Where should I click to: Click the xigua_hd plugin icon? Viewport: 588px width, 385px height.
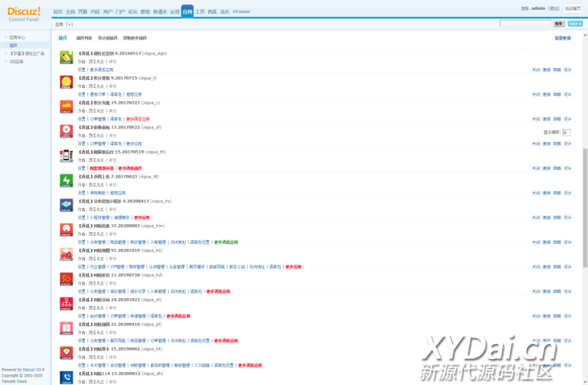coord(67,279)
